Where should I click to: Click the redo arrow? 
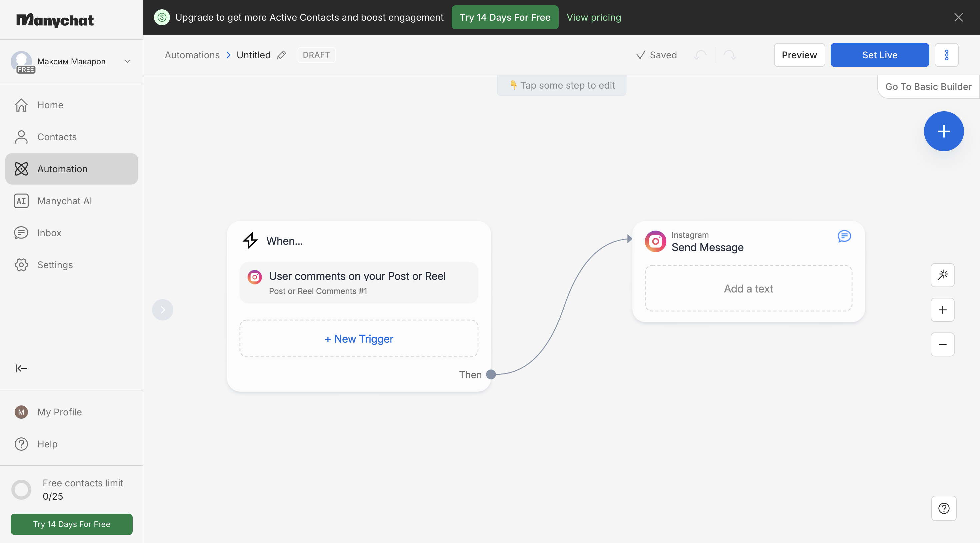(x=729, y=55)
